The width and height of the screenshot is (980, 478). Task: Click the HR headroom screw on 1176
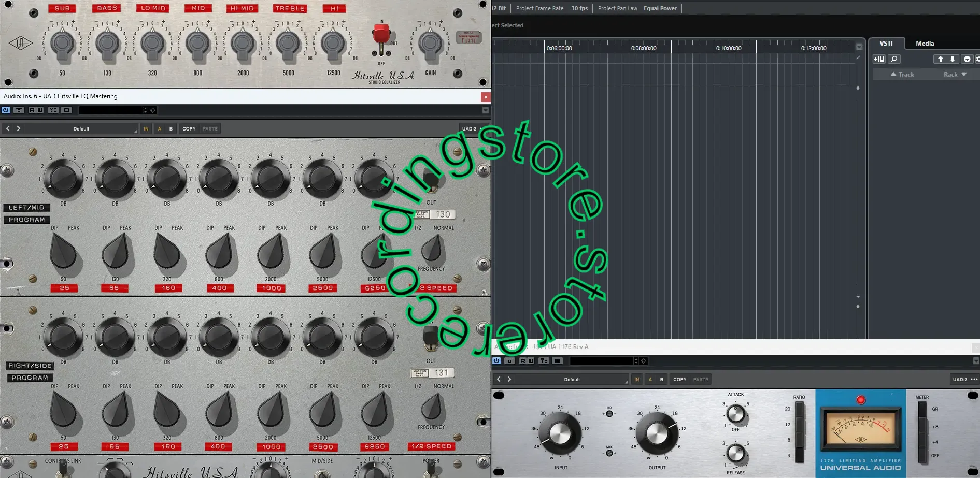click(609, 414)
